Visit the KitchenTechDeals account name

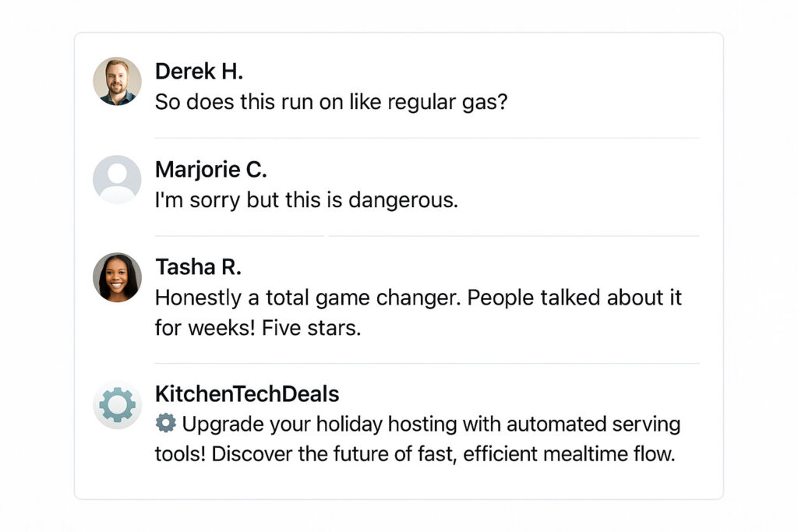click(247, 394)
